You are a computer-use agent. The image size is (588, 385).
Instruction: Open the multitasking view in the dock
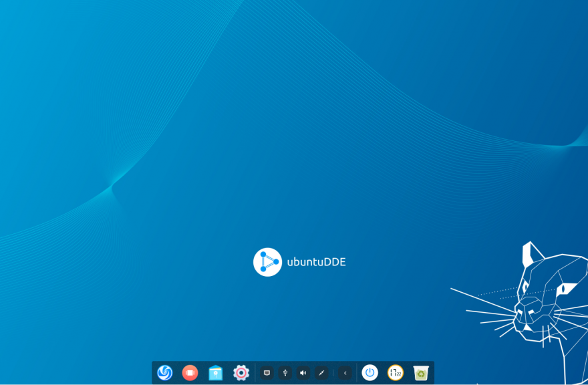[x=190, y=372]
